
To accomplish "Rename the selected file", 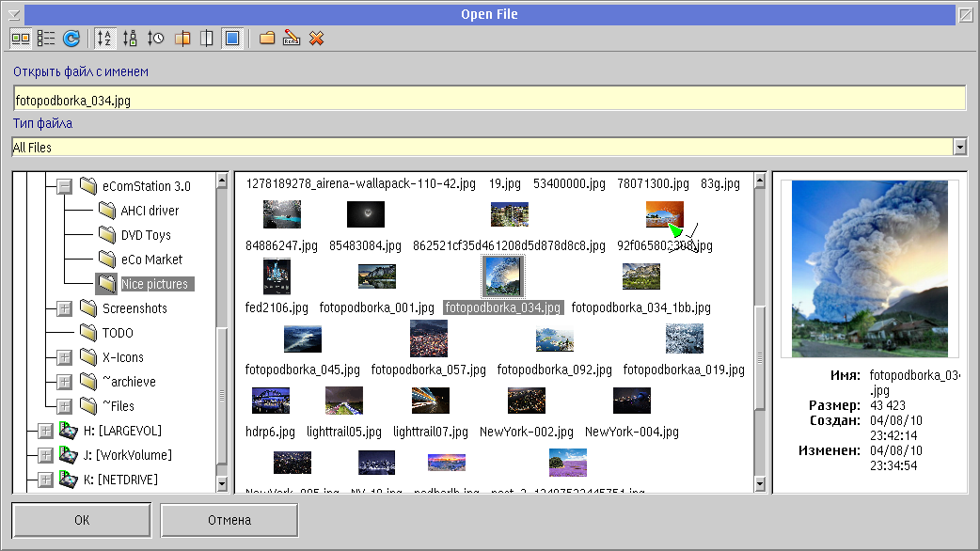I will pos(292,39).
